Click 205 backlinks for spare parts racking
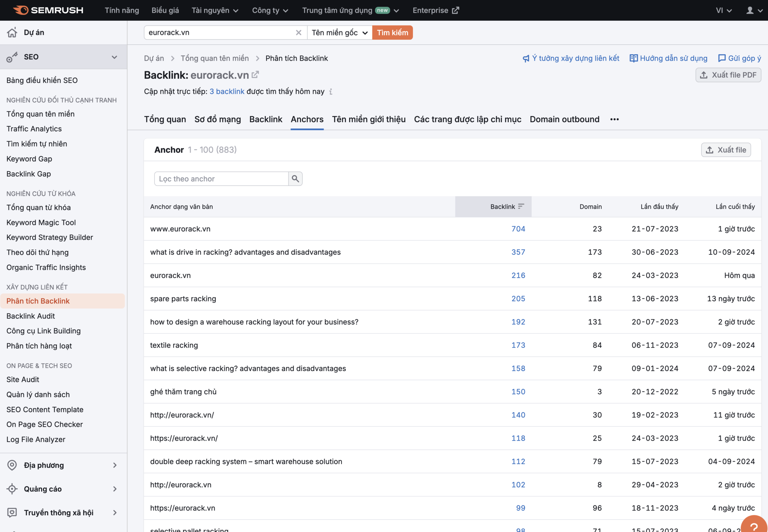This screenshot has width=768, height=532. 518,299
